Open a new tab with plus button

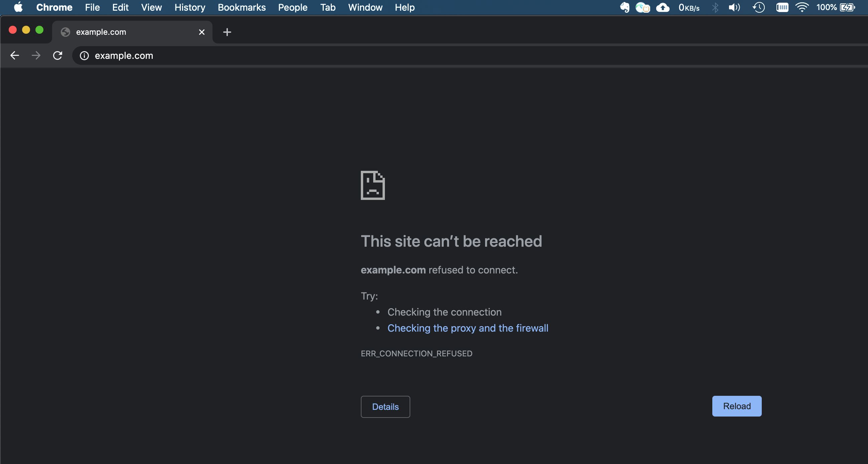pos(227,32)
